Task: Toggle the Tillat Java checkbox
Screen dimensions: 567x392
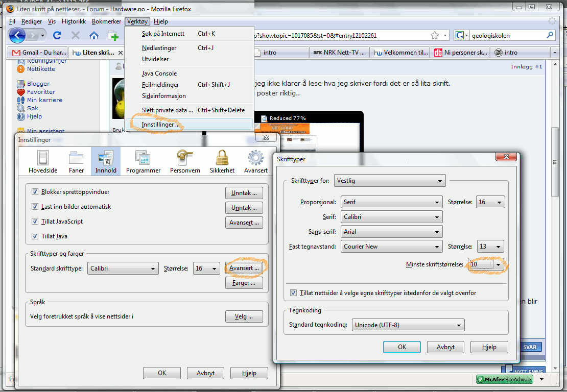Action: coord(35,236)
